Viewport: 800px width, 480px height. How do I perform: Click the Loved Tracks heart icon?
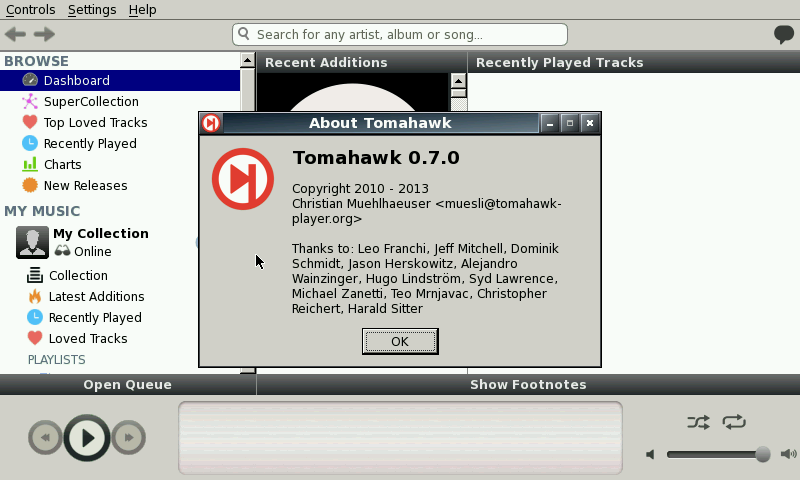click(35, 338)
